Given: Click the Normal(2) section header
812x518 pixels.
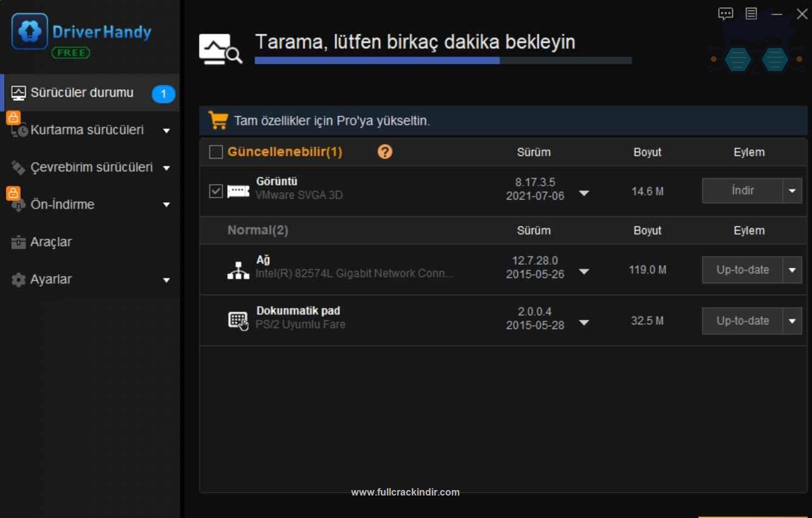Looking at the screenshot, I should pyautogui.click(x=258, y=230).
